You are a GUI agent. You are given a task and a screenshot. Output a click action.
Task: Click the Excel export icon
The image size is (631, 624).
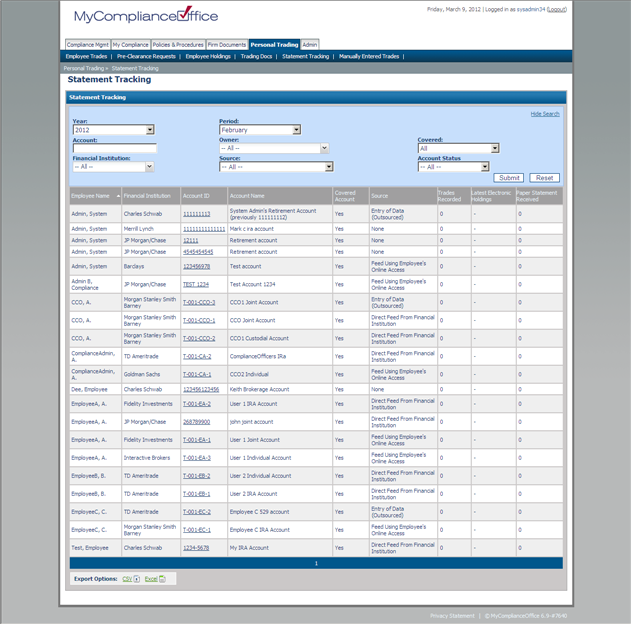click(162, 579)
